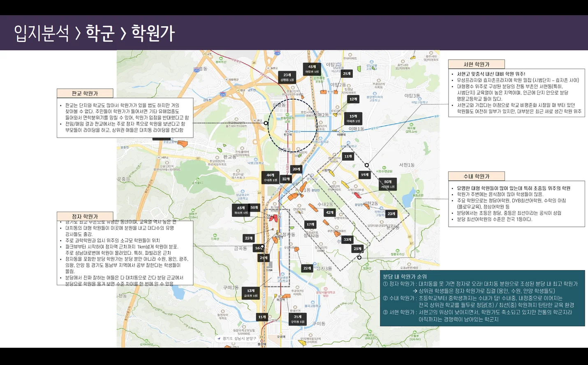Click the 남서울CC golf course icon
The image size is (588, 365).
[x=197, y=179]
